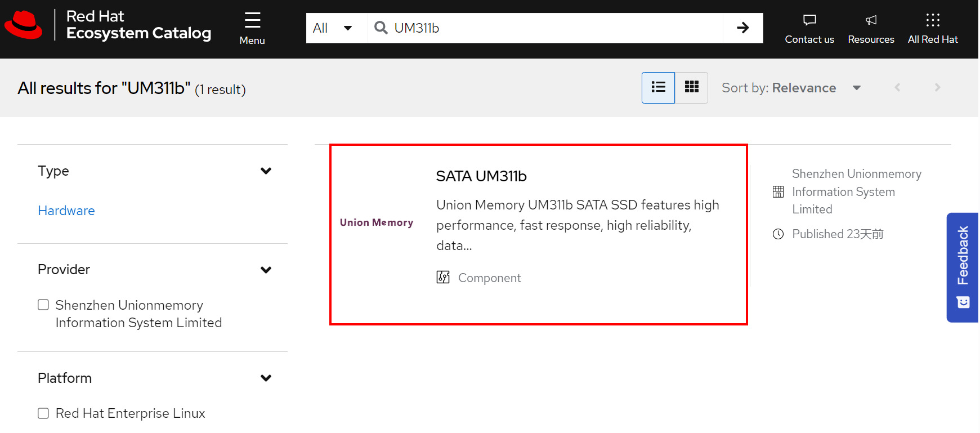
Task: Collapse the Type filter section
Action: click(266, 171)
